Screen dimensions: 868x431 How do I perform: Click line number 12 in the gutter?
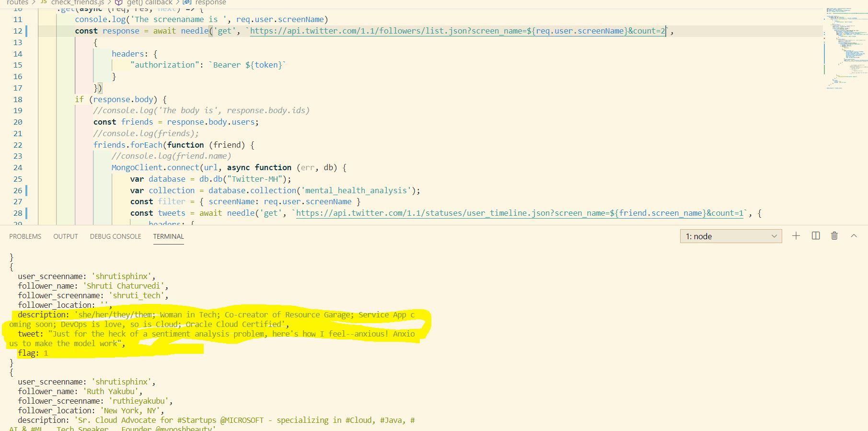18,31
